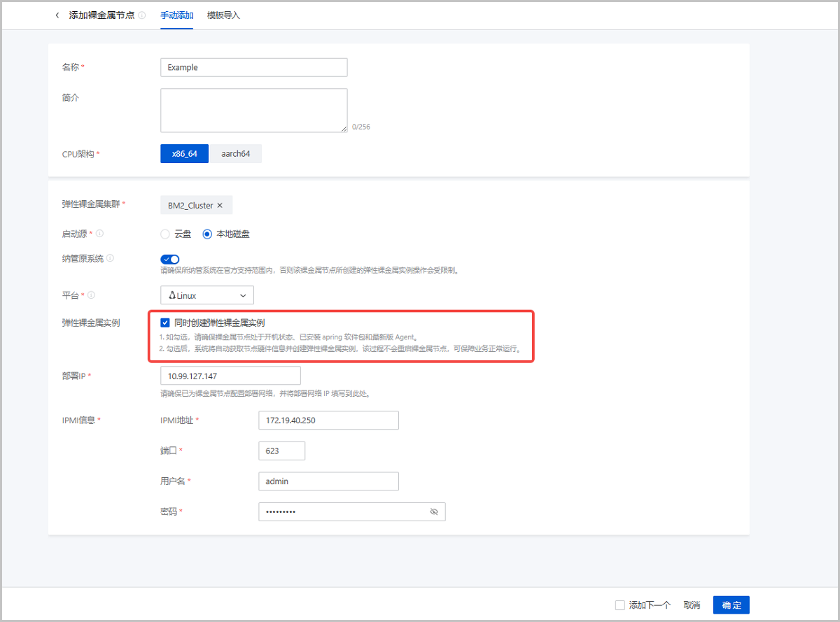
Task: Toggle password visibility eye icon
Action: coord(433,512)
